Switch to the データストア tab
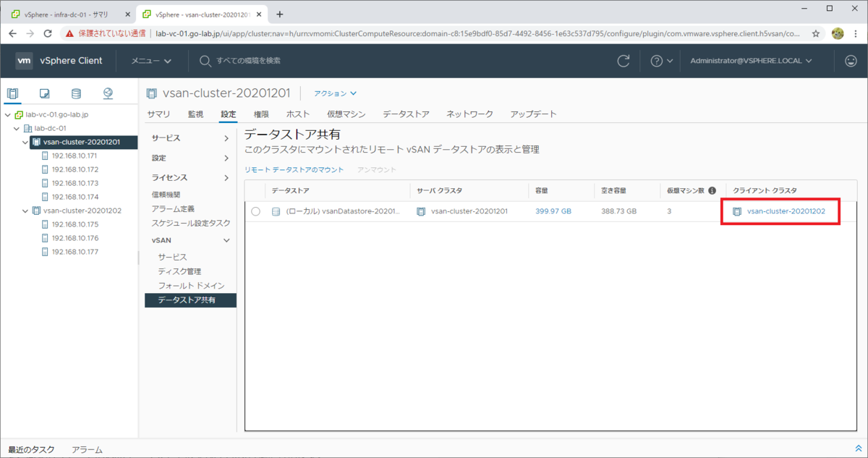This screenshot has width=868, height=458. (406, 114)
